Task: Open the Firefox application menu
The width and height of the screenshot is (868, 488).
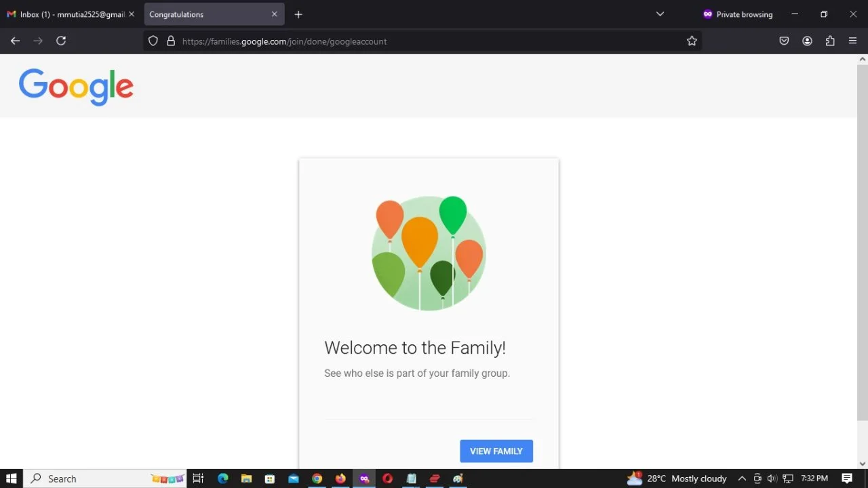Action: click(853, 41)
